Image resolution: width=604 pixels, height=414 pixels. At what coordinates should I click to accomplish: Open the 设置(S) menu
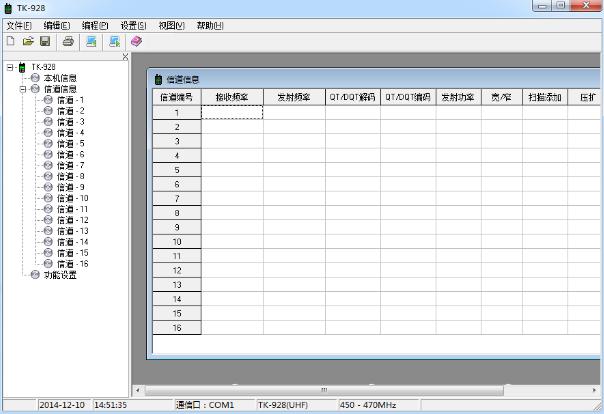coord(133,25)
